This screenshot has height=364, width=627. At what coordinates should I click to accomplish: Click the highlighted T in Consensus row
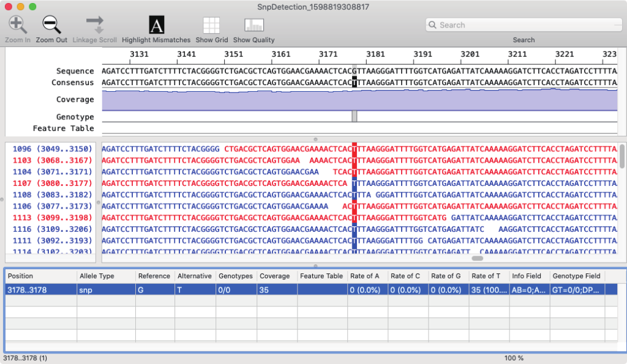[x=355, y=83]
